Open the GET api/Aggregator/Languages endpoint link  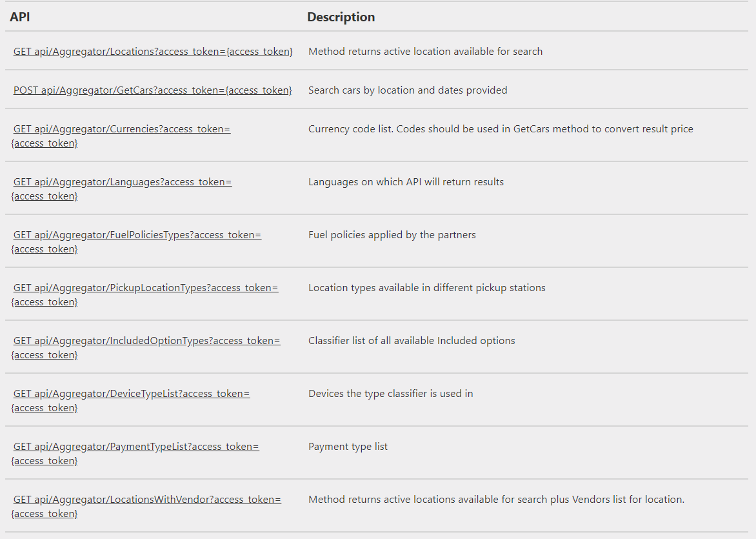click(x=123, y=182)
